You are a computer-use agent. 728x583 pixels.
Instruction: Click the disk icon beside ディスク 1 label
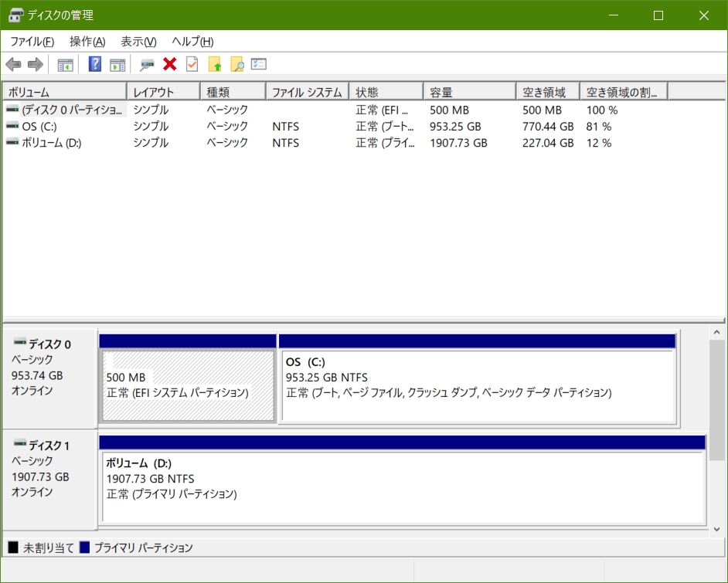pos(20,443)
